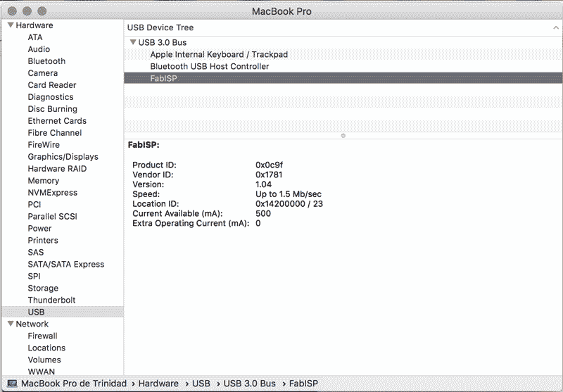The width and height of the screenshot is (563, 392).
Task: Select the highlighted USB sidebar entry
Action: 63,312
